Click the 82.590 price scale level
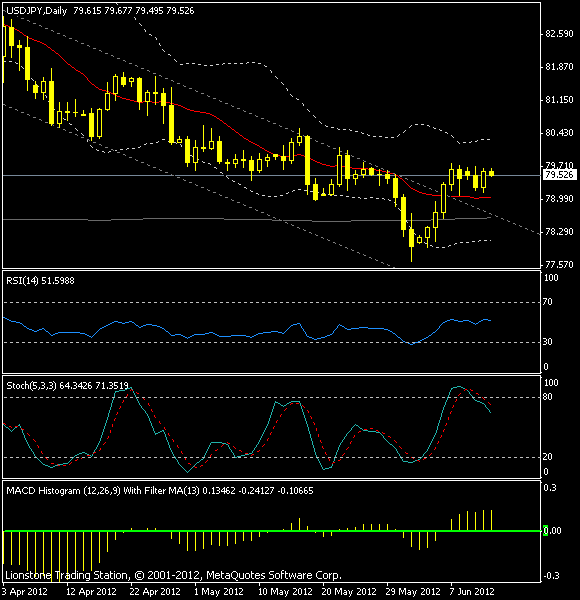580x600 pixels. pos(559,34)
